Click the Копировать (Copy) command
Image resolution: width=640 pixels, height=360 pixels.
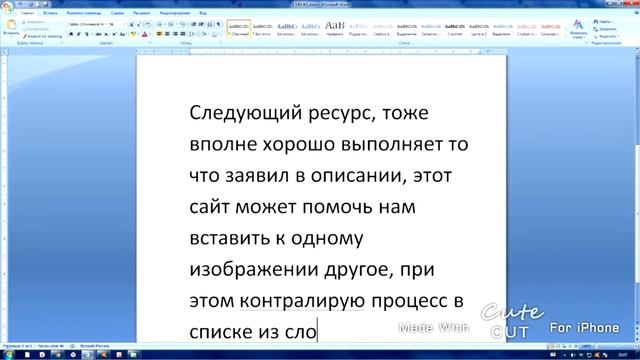click(36, 29)
